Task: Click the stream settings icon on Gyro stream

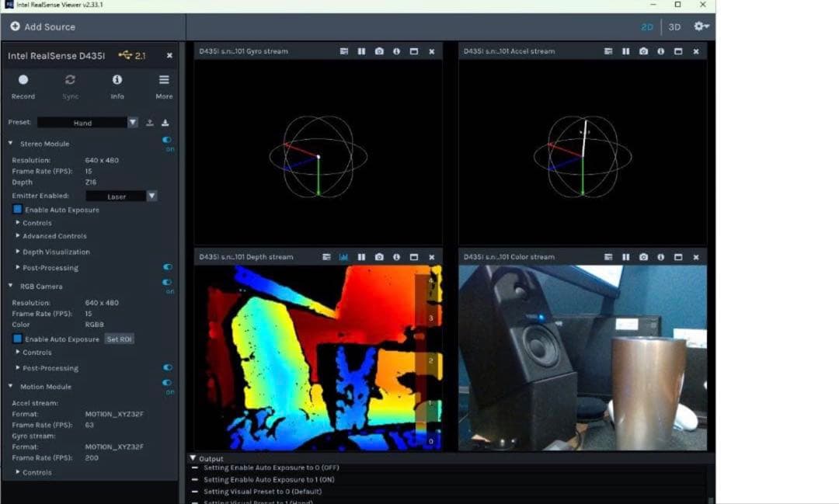Action: click(346, 51)
